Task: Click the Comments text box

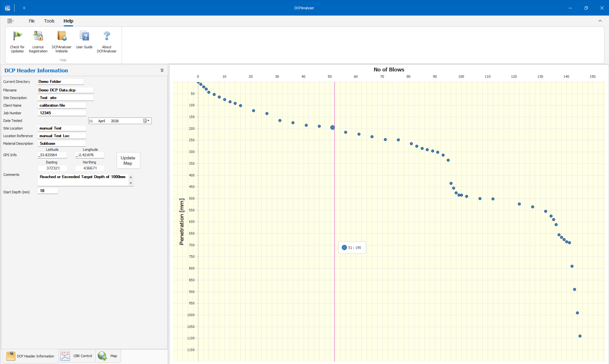Action: click(x=83, y=180)
